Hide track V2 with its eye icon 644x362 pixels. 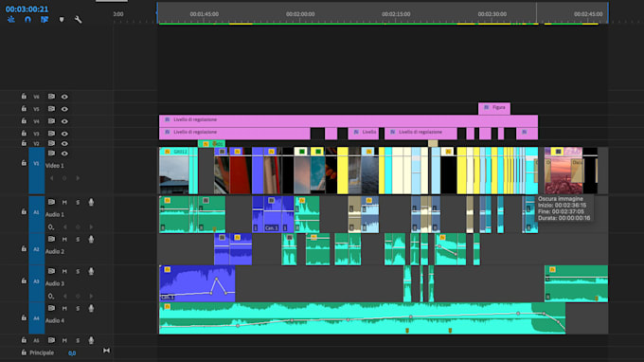[64, 143]
